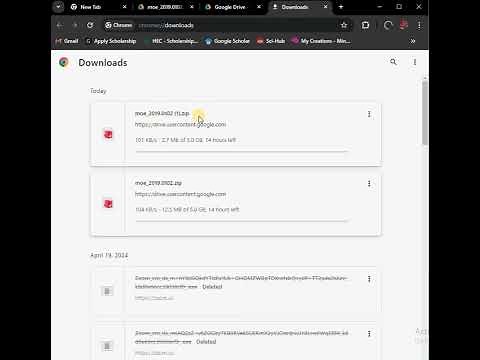480x360 pixels.
Task: Open a new browser tab with plus button
Action: point(341,7)
